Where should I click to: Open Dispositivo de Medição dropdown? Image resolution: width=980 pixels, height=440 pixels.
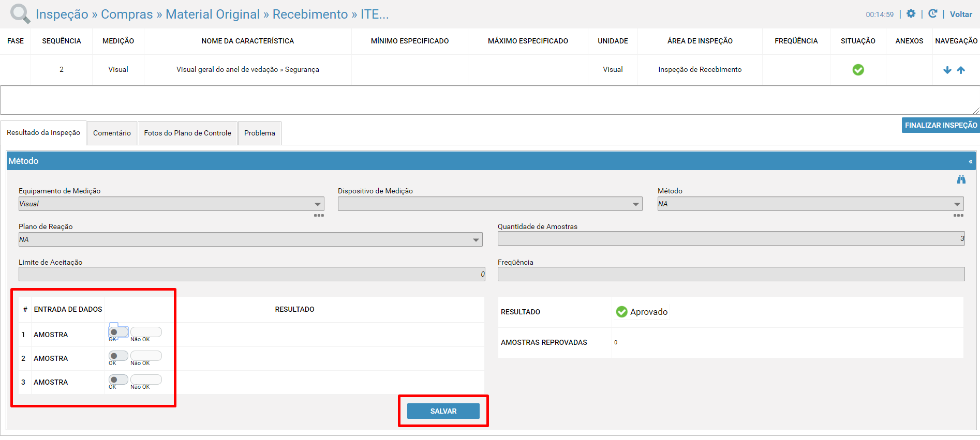point(490,204)
